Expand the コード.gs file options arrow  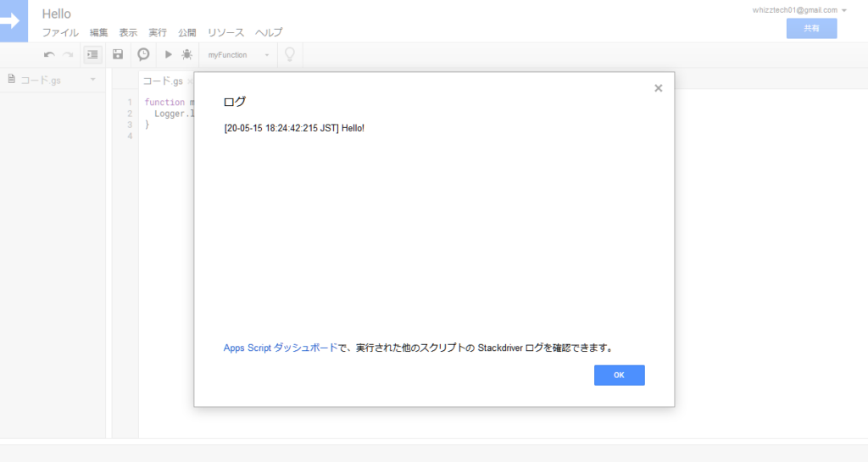point(92,80)
